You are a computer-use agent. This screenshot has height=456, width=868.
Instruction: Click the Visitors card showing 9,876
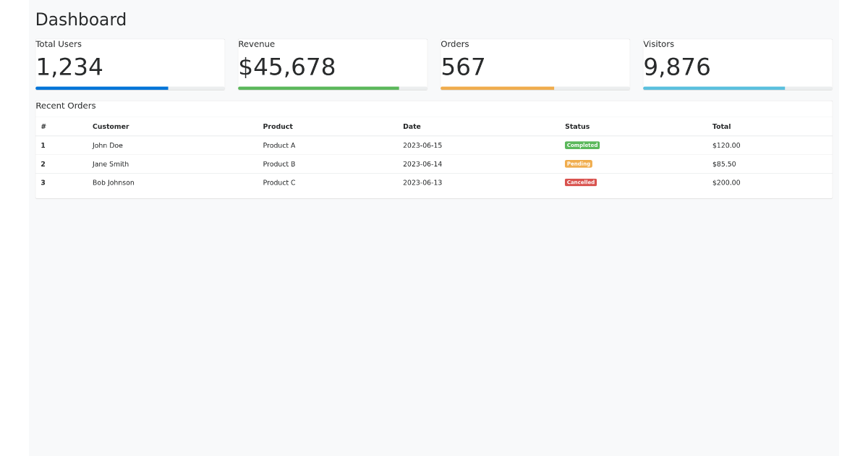[736, 62]
